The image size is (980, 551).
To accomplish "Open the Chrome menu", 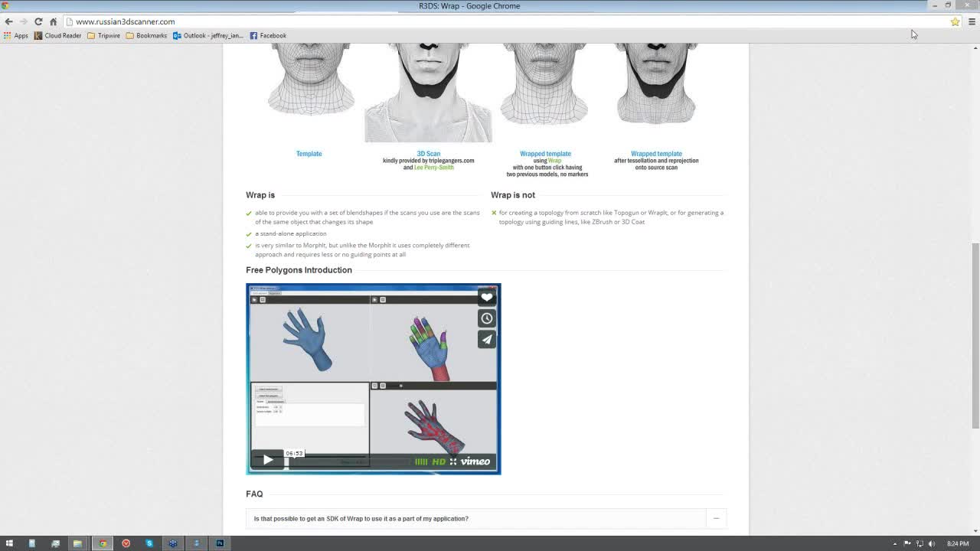I will click(972, 21).
